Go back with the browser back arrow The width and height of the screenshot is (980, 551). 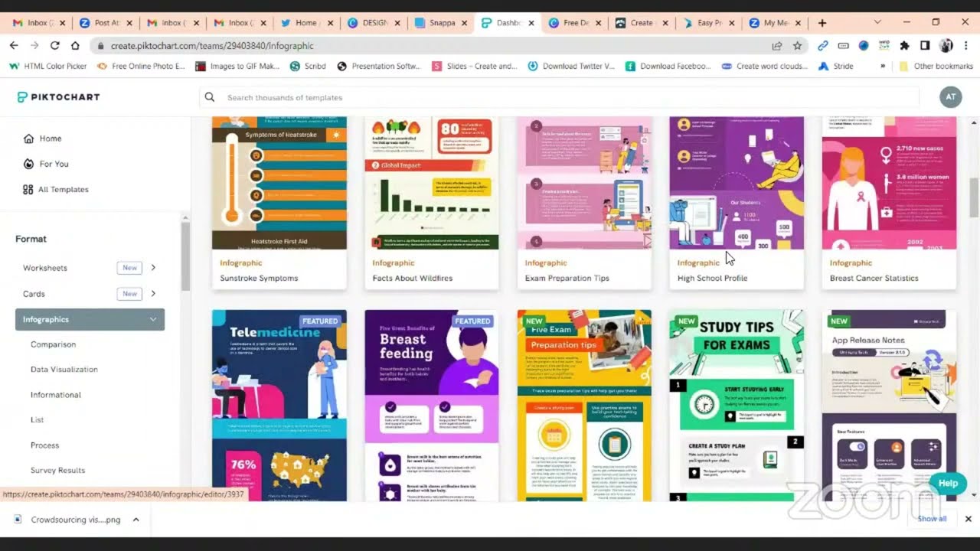14,46
